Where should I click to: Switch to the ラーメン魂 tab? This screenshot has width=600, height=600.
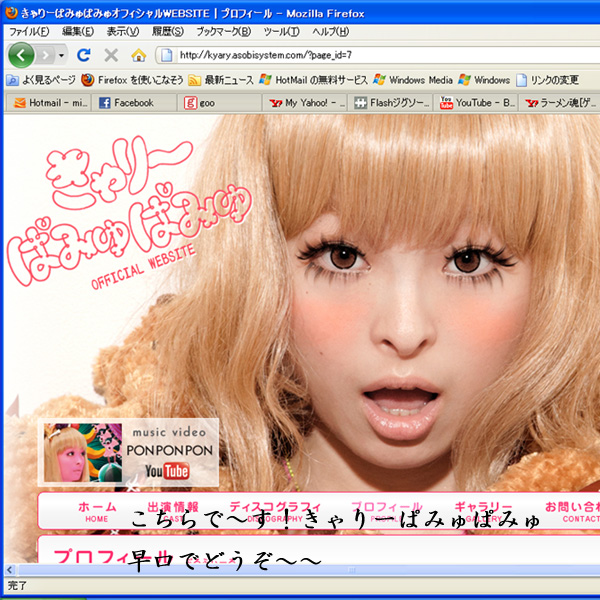[561, 103]
